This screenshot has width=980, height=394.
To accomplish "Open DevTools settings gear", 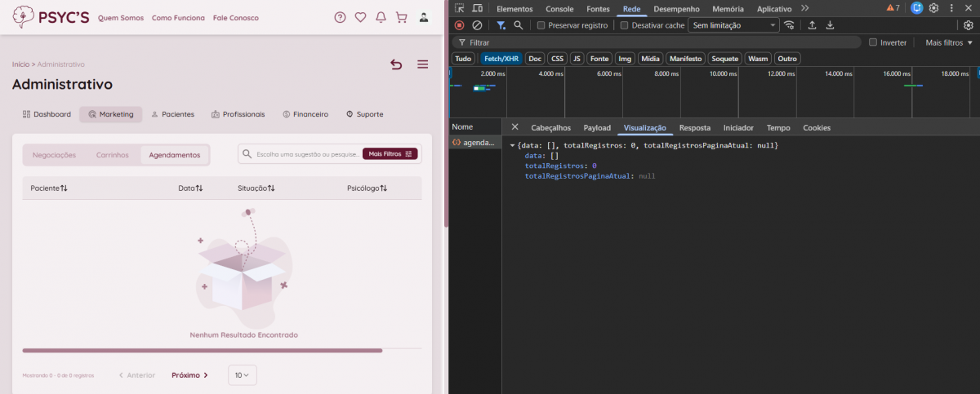I will click(933, 8).
